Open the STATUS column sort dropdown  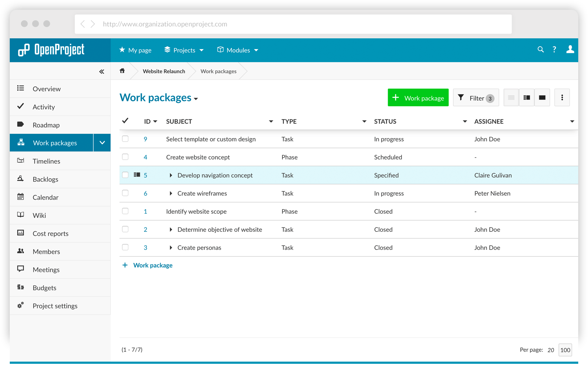click(x=465, y=122)
